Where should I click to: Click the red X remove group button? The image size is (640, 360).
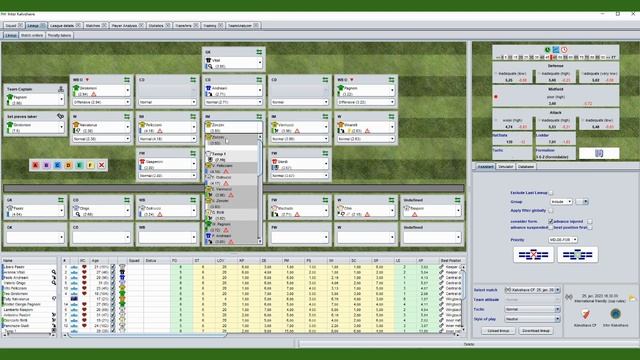[x=102, y=165]
